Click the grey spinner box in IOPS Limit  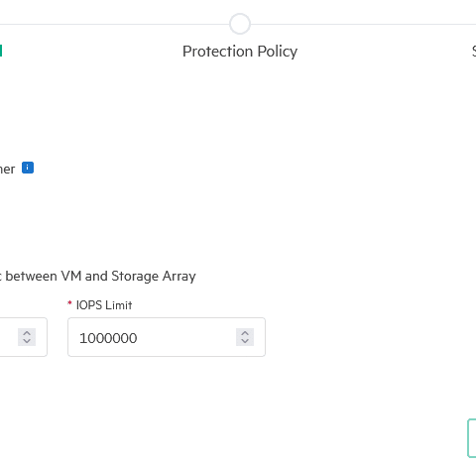click(x=245, y=337)
